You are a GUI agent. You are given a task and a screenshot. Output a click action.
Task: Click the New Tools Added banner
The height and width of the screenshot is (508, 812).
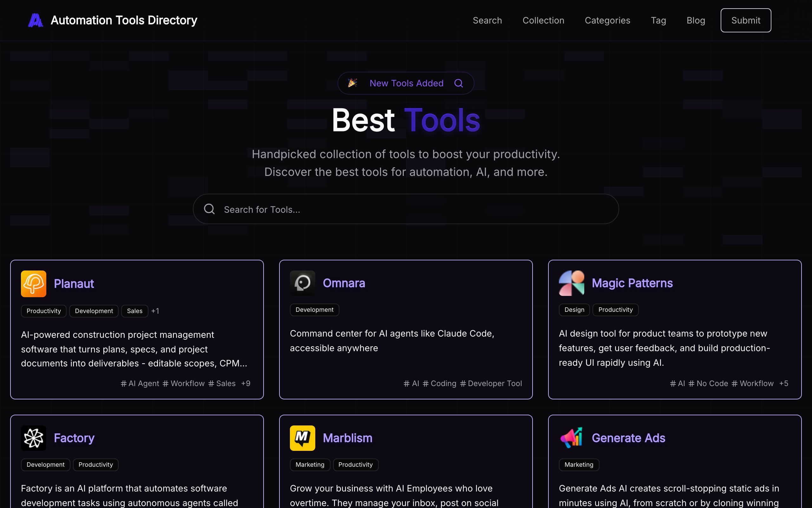coord(406,83)
